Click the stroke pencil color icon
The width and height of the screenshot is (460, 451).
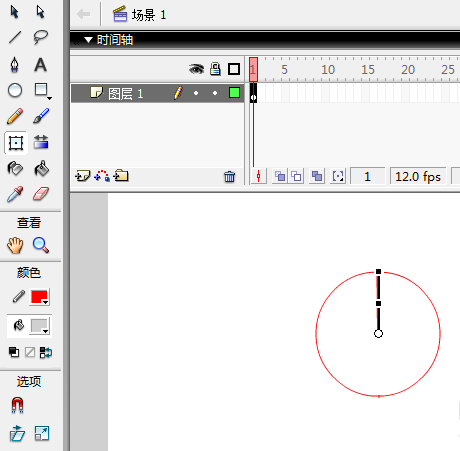tap(19, 296)
